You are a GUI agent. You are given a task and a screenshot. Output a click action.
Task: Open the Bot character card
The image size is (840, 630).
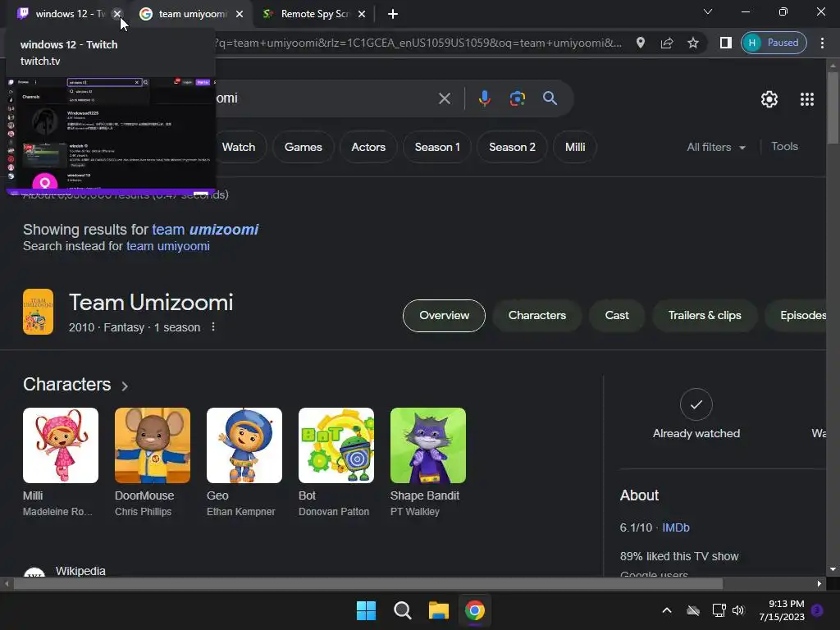click(336, 463)
